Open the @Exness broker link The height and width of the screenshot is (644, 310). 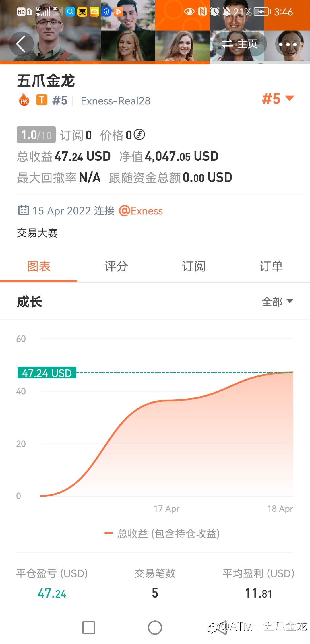pos(141,211)
